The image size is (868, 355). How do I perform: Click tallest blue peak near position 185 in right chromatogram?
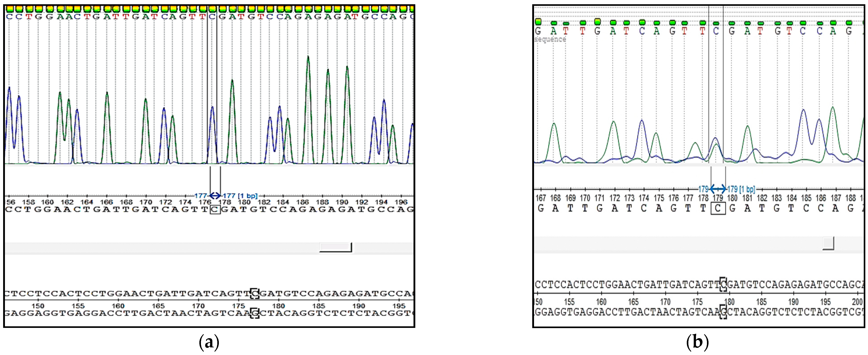click(804, 111)
